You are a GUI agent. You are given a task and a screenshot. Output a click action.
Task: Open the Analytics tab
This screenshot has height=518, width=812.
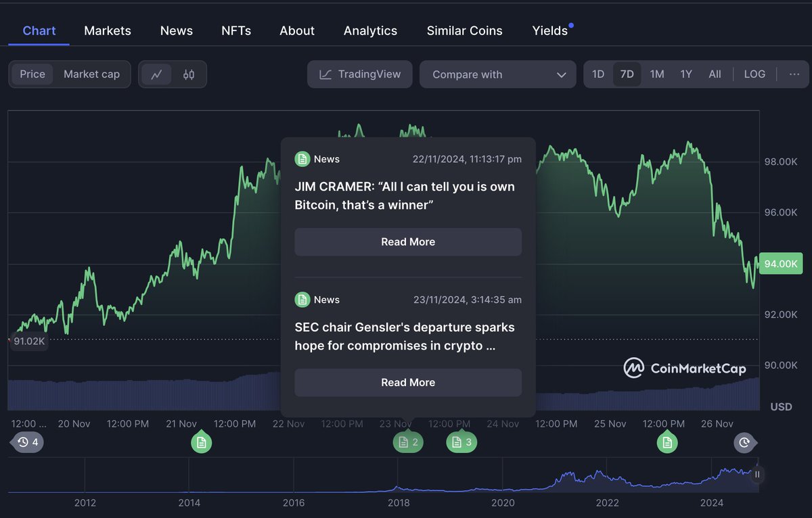pyautogui.click(x=370, y=30)
